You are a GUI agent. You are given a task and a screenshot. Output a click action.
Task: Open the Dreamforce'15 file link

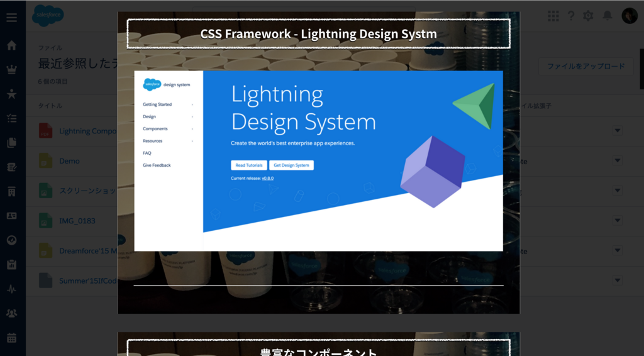(88, 251)
